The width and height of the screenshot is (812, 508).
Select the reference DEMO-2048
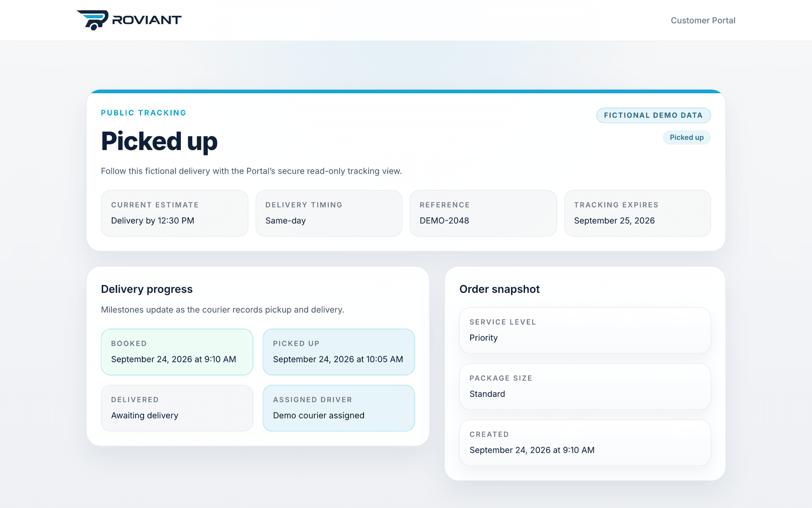[444, 221]
